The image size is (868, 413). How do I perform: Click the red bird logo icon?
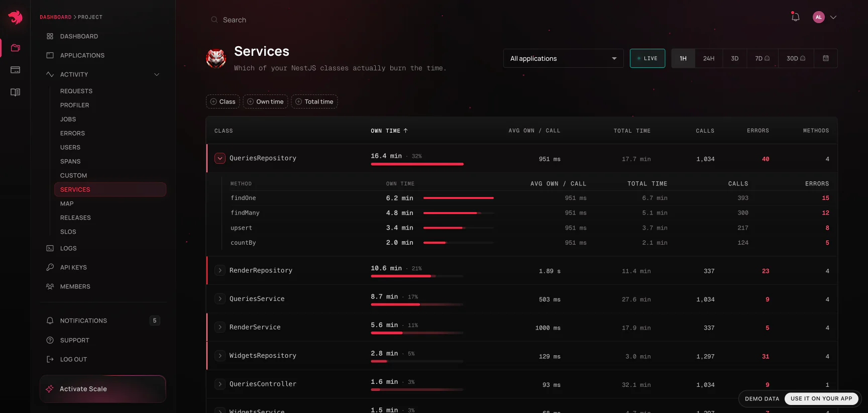pos(16,17)
